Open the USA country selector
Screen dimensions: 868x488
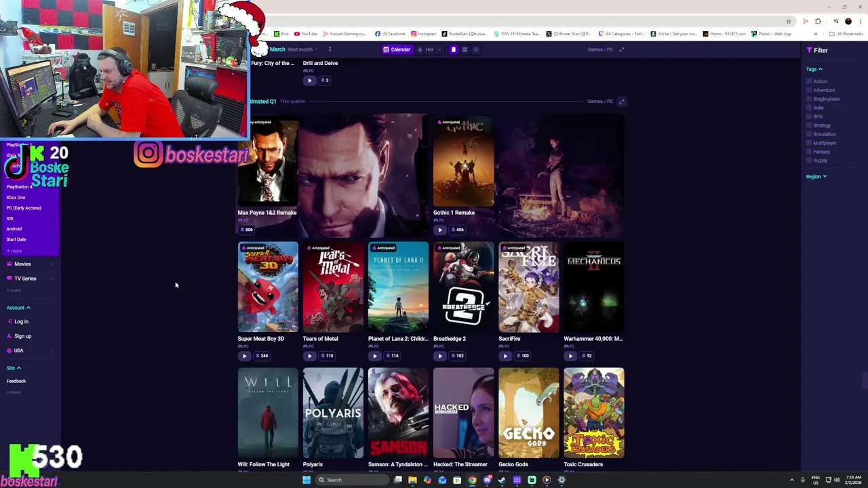point(30,351)
